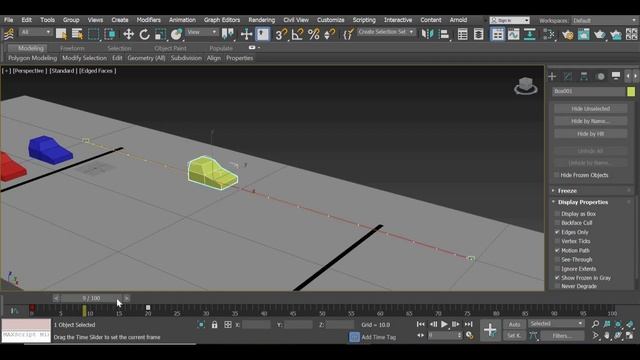Open the Create panel plus tab
This screenshot has width=640, height=360.
click(x=552, y=76)
